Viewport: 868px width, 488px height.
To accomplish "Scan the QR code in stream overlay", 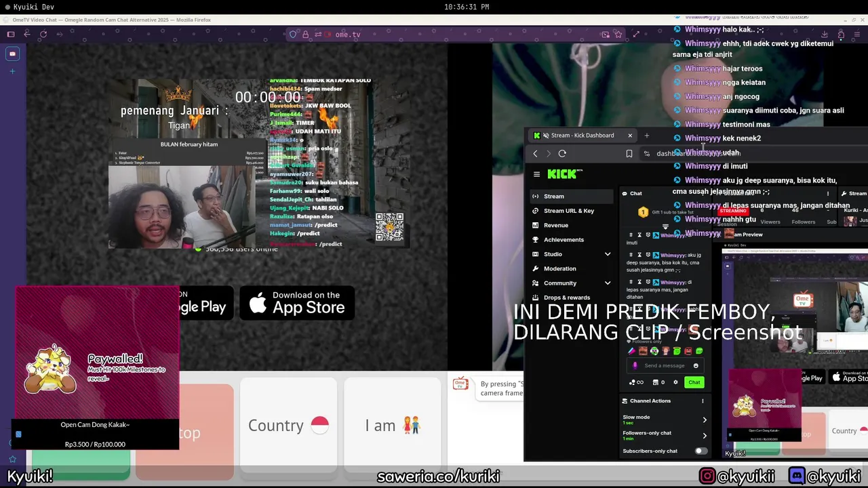I will tap(389, 227).
